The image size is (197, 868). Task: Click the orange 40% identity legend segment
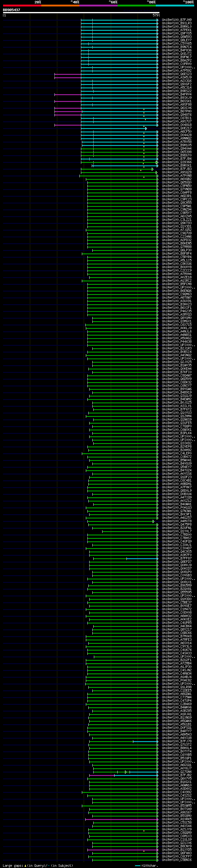(60, 6)
